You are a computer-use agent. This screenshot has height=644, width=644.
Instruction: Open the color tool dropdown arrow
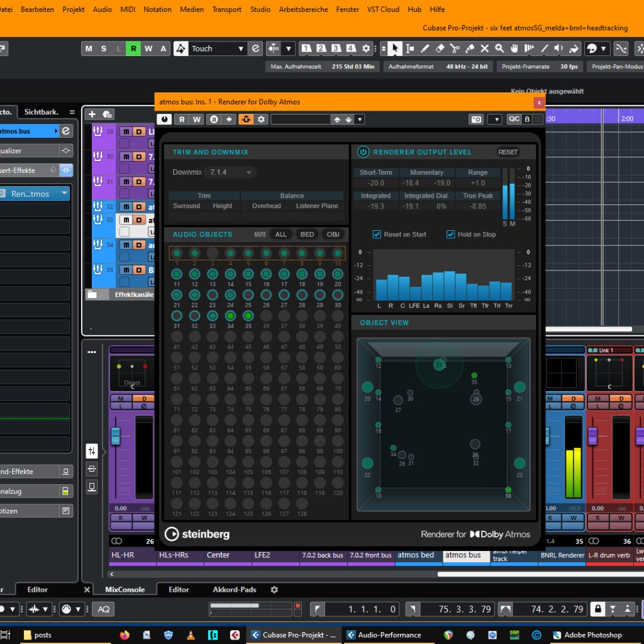coord(603,48)
